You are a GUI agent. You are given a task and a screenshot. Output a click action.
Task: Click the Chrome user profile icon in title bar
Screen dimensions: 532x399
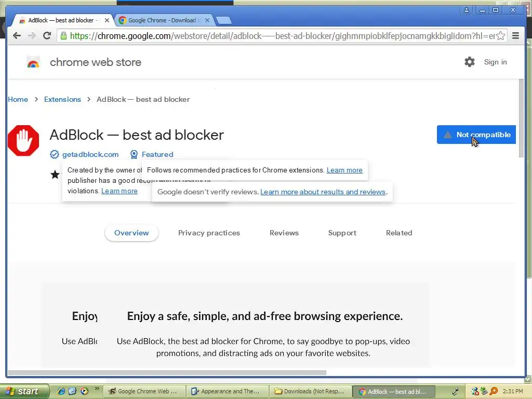coord(467,10)
